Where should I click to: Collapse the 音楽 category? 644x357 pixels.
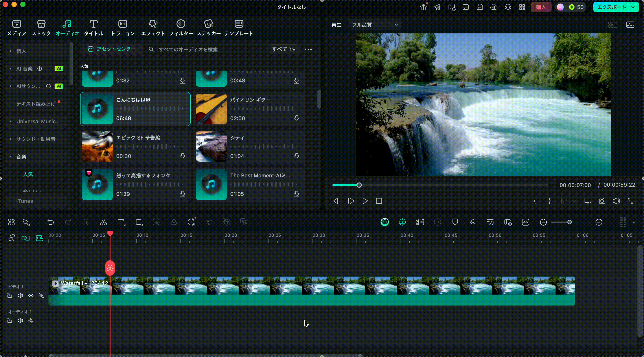coord(11,157)
